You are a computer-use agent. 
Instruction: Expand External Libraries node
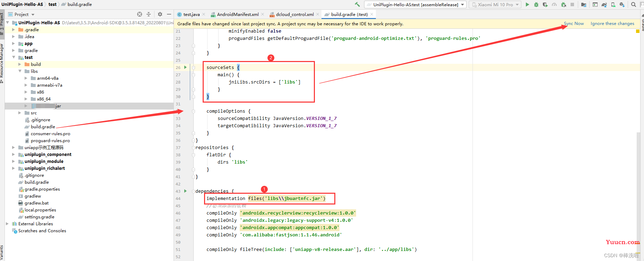tap(7, 224)
